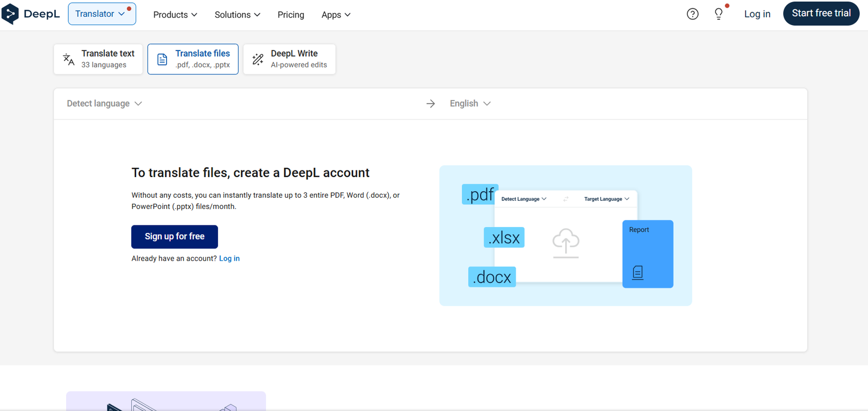The width and height of the screenshot is (868, 411).
Task: Click heading 'To translate files, create a DeepL account'
Action: (251, 173)
